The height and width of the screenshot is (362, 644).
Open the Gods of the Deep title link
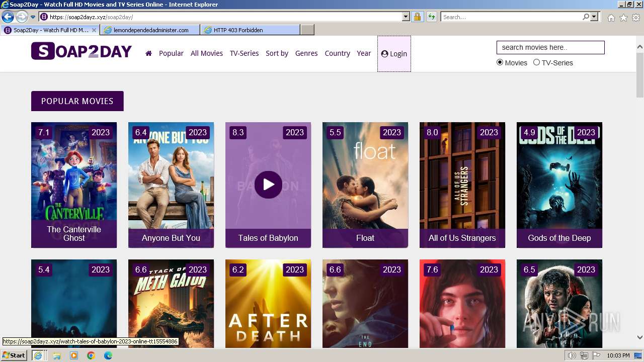click(559, 238)
